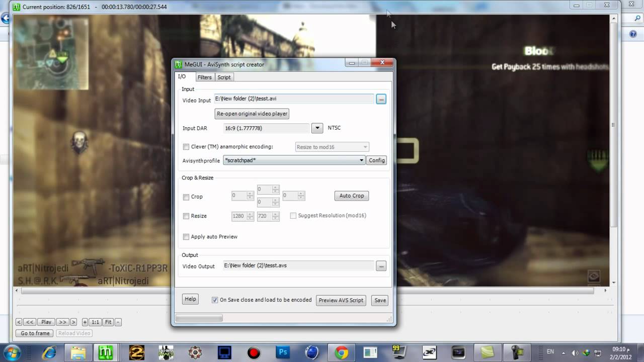
Task: Check the Crop checkbox
Action: click(x=186, y=197)
